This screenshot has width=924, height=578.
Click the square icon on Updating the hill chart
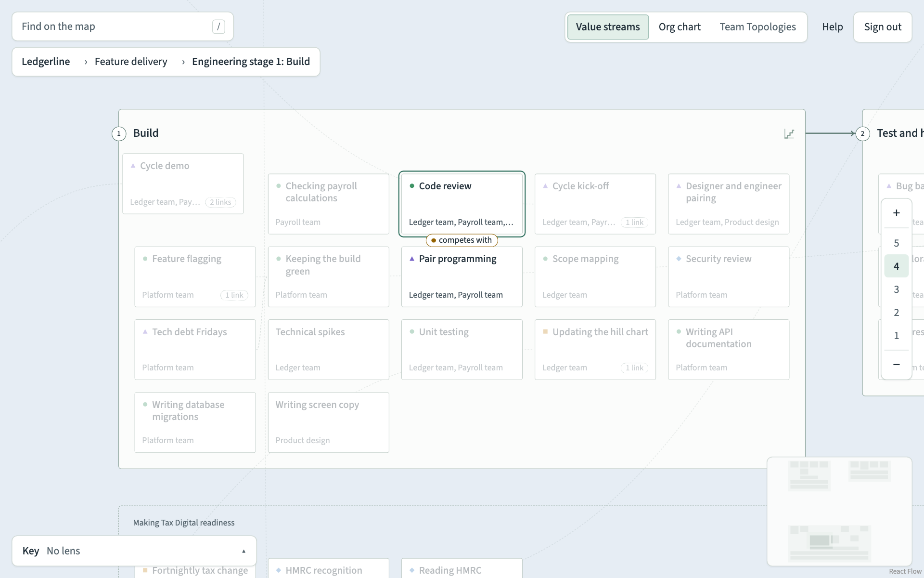pos(545,331)
